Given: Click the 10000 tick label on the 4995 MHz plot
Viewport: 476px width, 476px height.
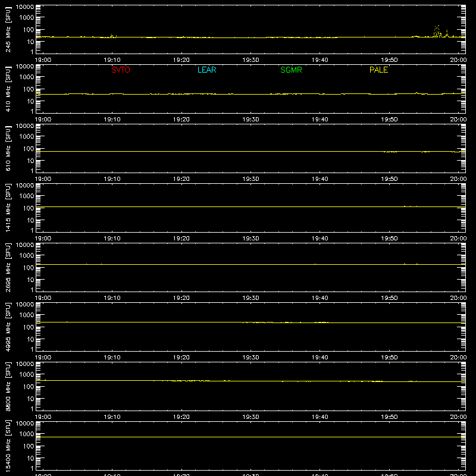Looking at the screenshot, I should (25, 305).
